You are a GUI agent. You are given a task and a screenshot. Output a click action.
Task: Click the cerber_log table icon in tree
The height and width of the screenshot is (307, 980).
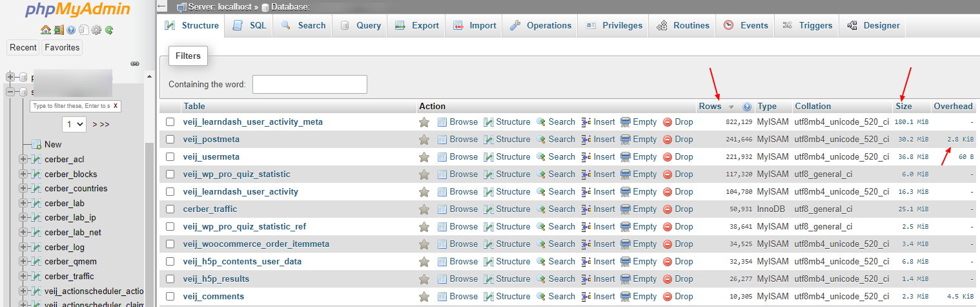pos(37,247)
